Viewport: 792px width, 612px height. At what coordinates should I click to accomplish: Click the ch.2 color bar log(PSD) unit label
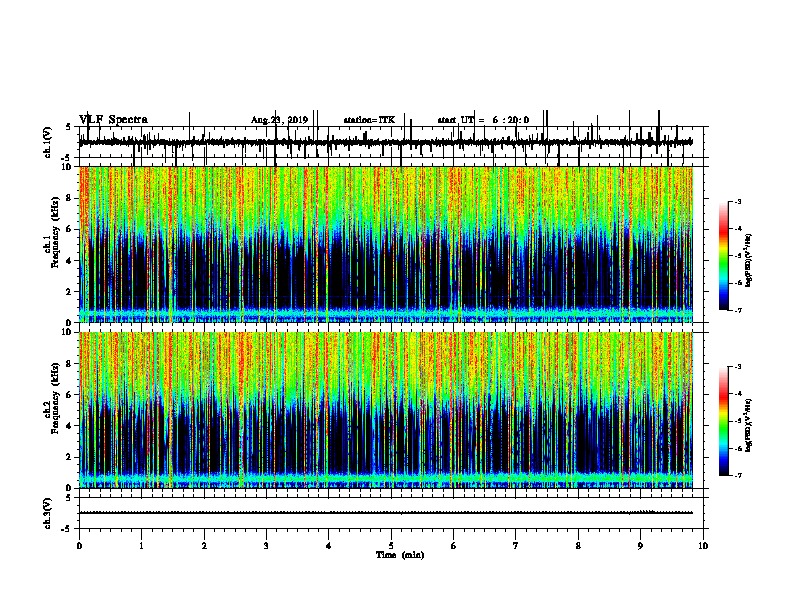pyautogui.click(x=749, y=426)
